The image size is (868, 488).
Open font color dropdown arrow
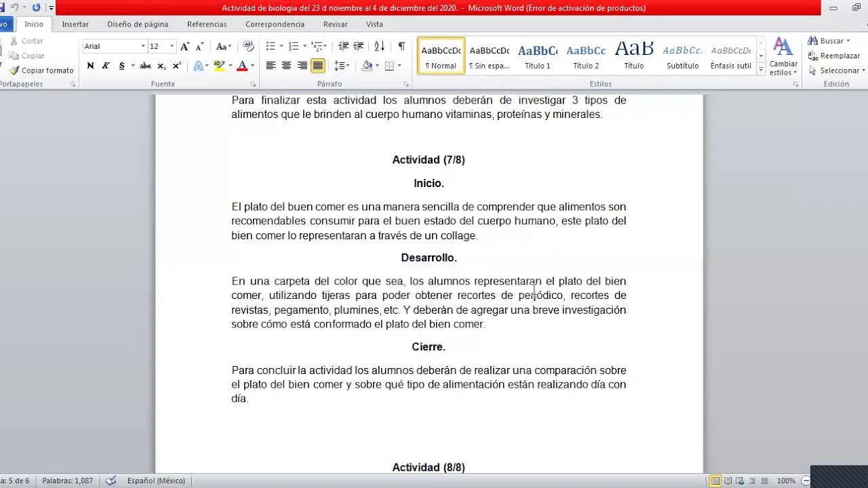tap(252, 66)
